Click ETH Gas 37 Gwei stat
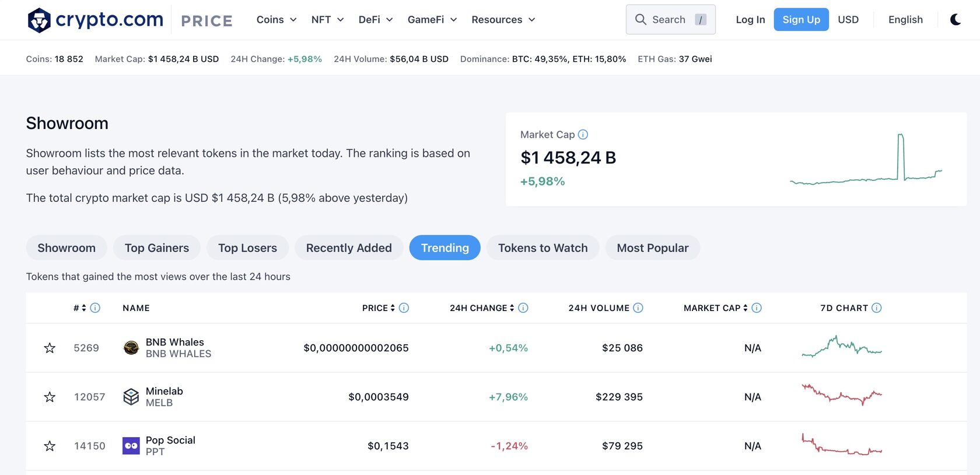The height and width of the screenshot is (475, 980). (x=675, y=59)
